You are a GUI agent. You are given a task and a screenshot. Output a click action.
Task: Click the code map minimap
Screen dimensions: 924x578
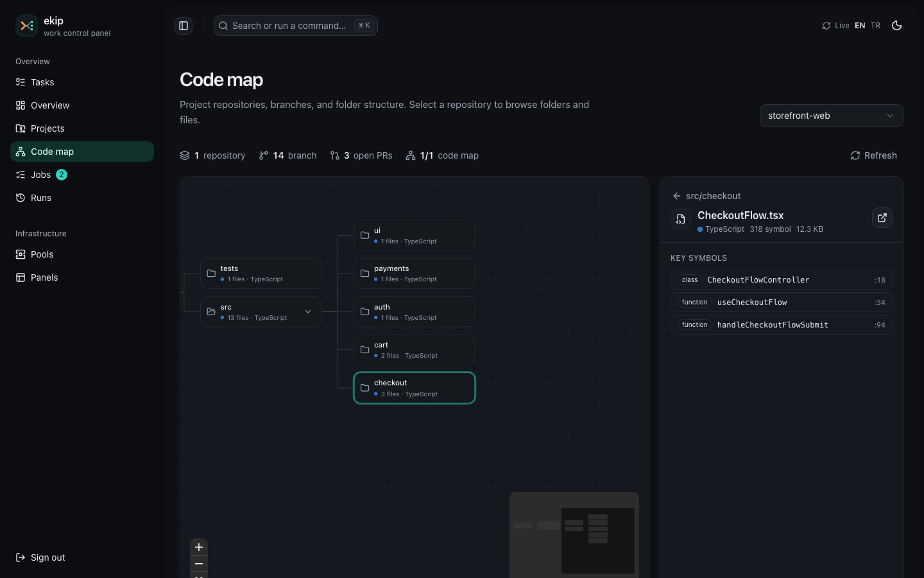tap(574, 535)
